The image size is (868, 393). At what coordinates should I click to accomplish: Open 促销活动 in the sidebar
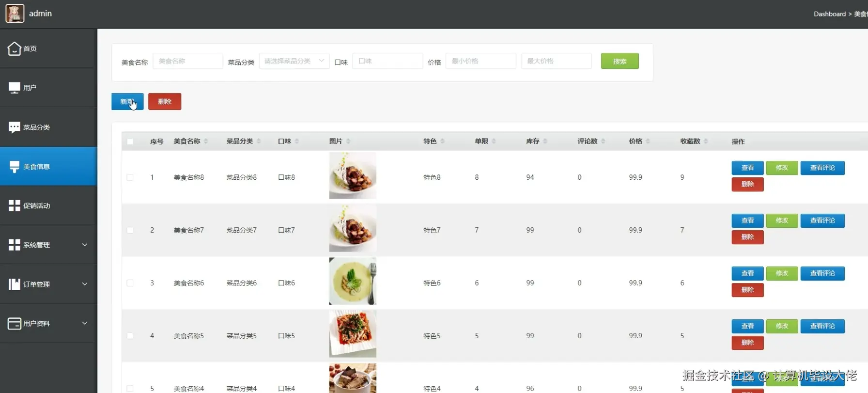(48, 205)
